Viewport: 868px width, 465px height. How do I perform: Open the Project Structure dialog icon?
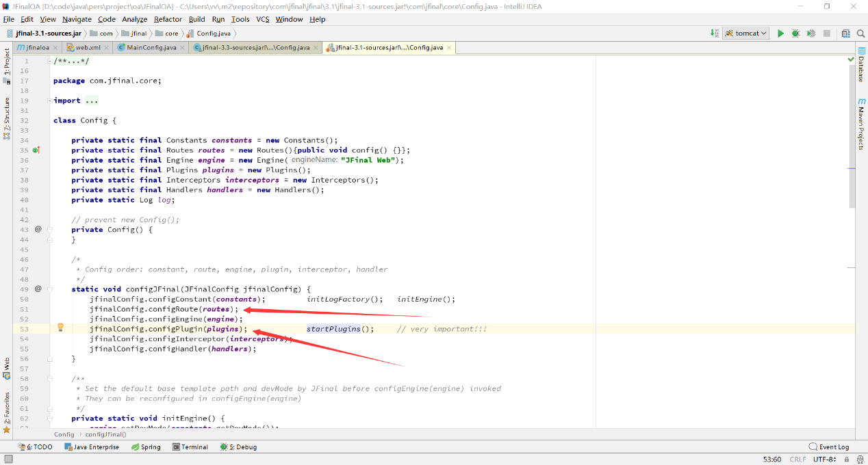845,34
